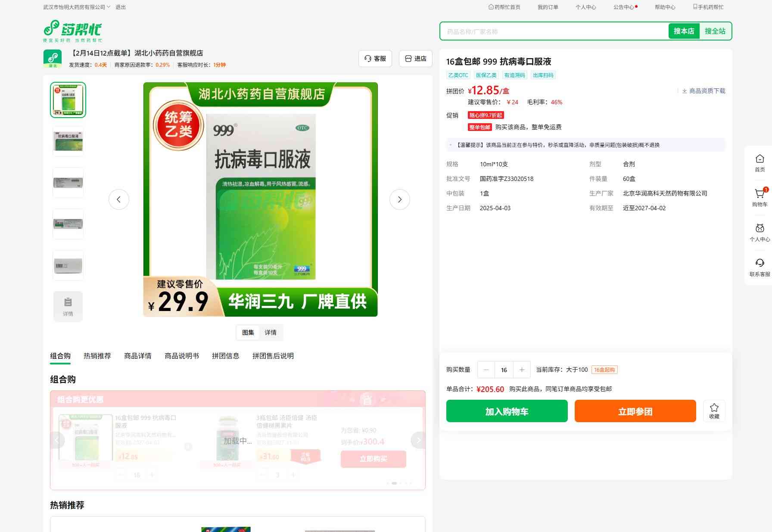Download product qualifications (商品资质下载)
This screenshot has height=532, width=772.
[704, 91]
